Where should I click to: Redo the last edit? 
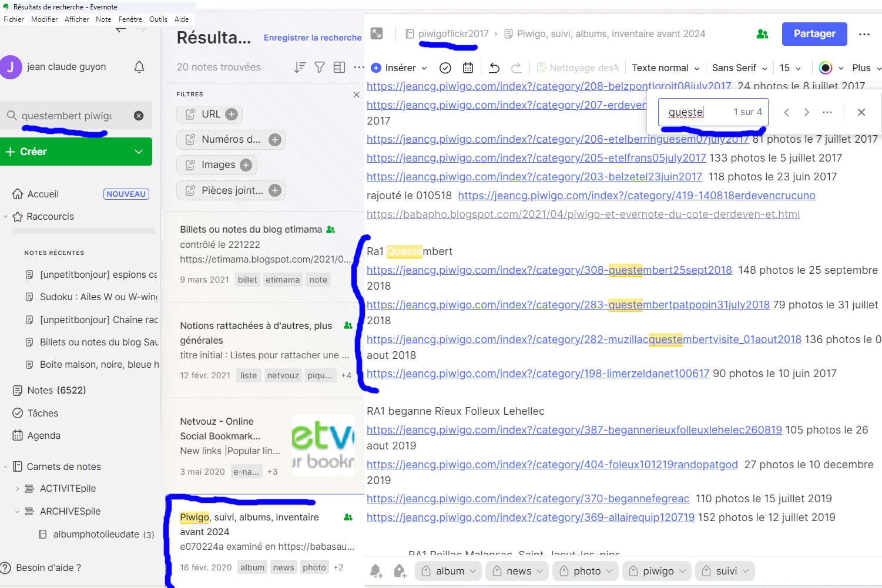[x=516, y=68]
